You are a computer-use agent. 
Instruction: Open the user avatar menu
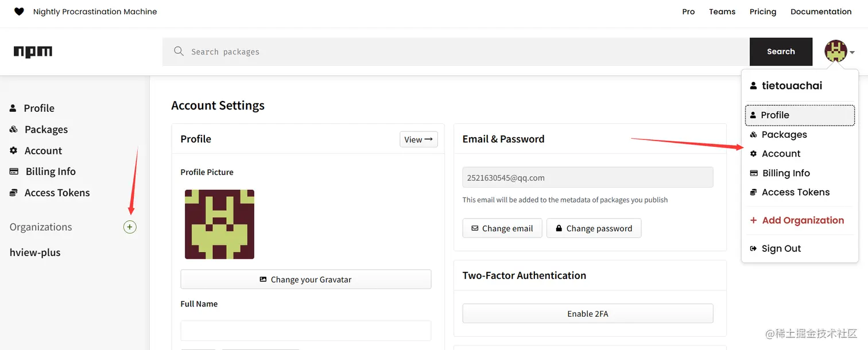(839, 52)
